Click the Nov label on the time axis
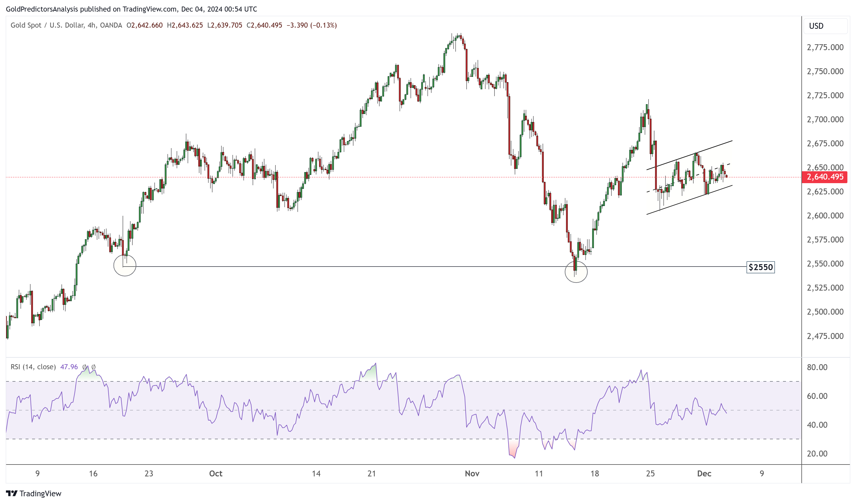Image resolution: width=856 pixels, height=504 pixels. [x=472, y=473]
